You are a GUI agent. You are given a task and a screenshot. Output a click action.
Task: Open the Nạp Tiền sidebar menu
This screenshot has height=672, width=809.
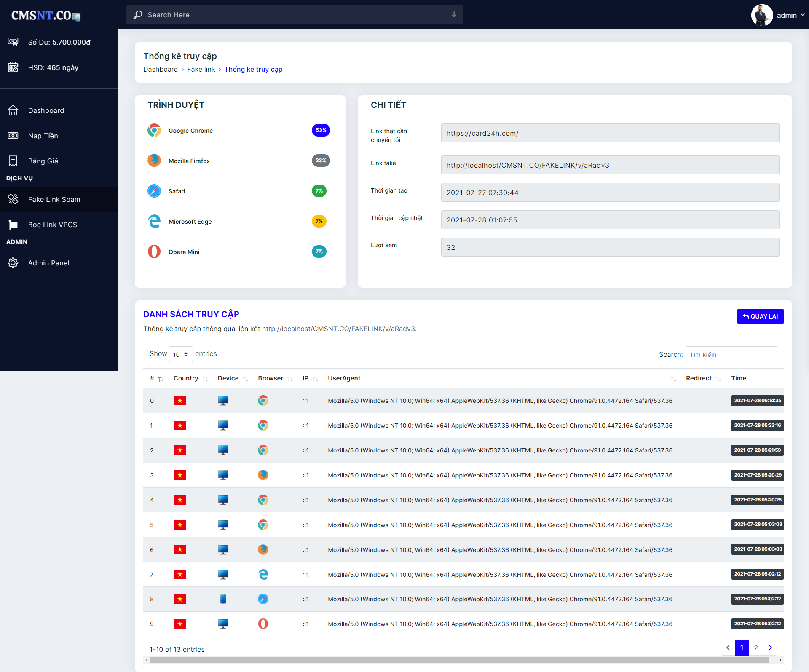coord(43,136)
